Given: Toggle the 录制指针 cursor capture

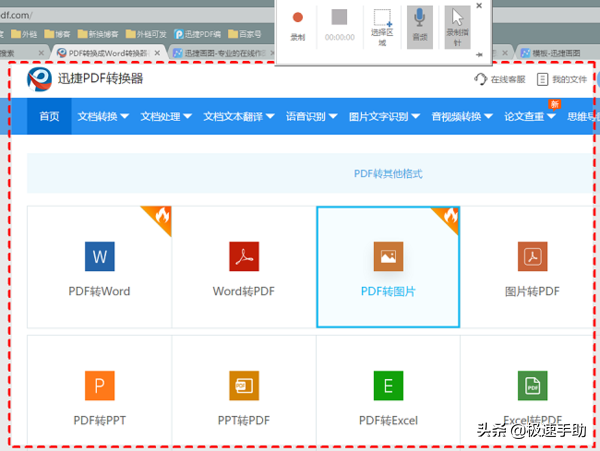Looking at the screenshot, I should click(x=457, y=27).
